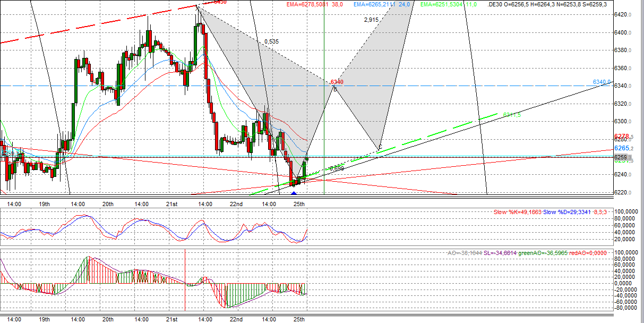Click the greenAO=-36,5965 legend
The width and height of the screenshot is (644, 323).
coord(544,252)
